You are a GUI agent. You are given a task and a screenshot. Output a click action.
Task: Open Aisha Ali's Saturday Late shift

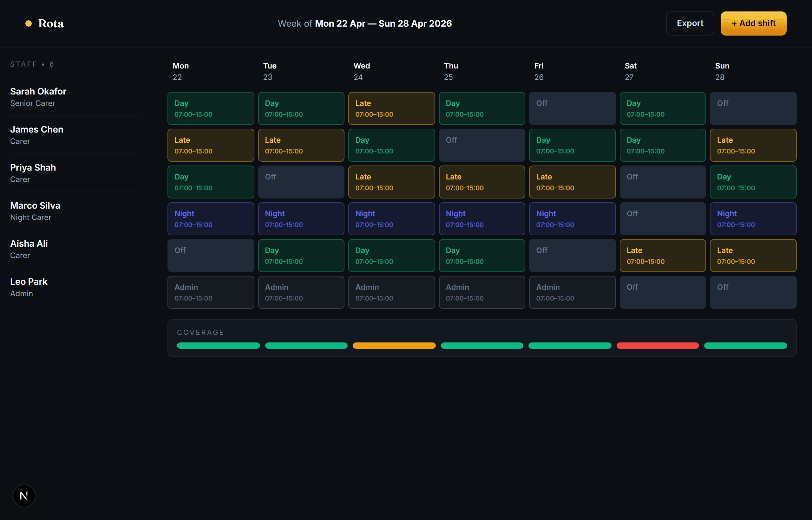tap(662, 256)
